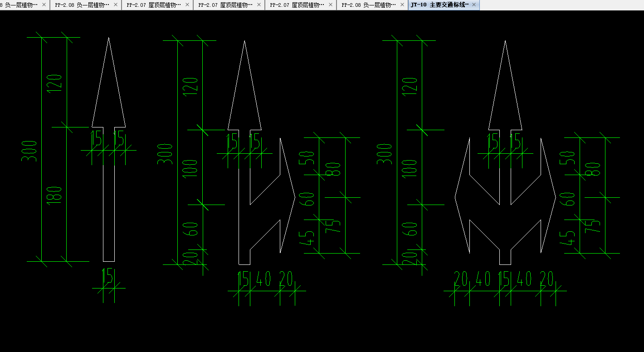The width and height of the screenshot is (644, 352).
Task: Select the 120 dimension of the right-turn arrow
Action: point(190,86)
